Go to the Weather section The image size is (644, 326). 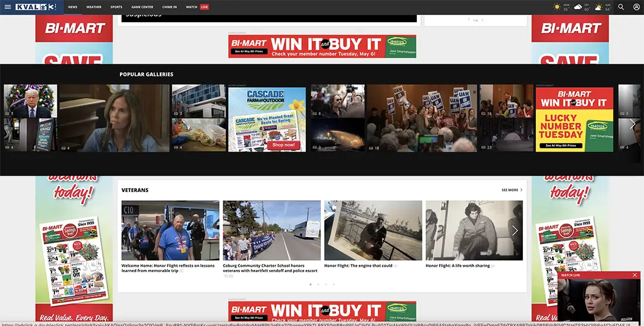[94, 7]
